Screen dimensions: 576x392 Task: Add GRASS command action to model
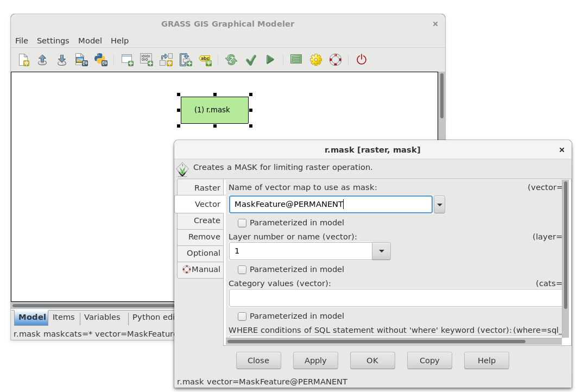coord(127,60)
